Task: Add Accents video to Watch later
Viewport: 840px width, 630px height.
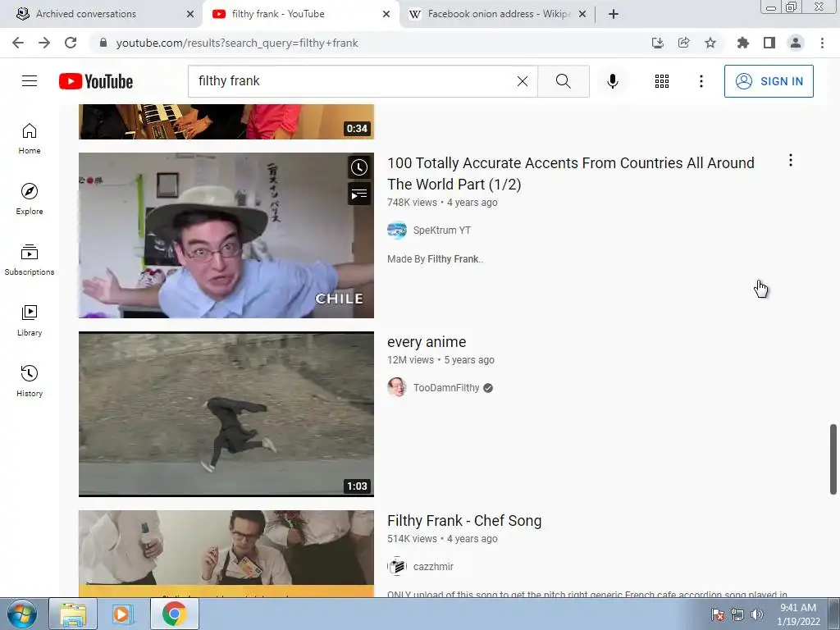Action: [359, 167]
